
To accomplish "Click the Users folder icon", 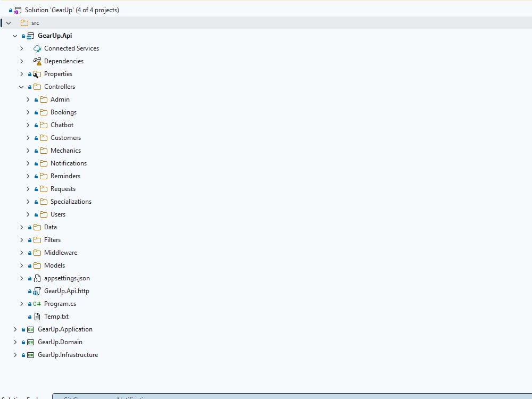I will pyautogui.click(x=44, y=214).
